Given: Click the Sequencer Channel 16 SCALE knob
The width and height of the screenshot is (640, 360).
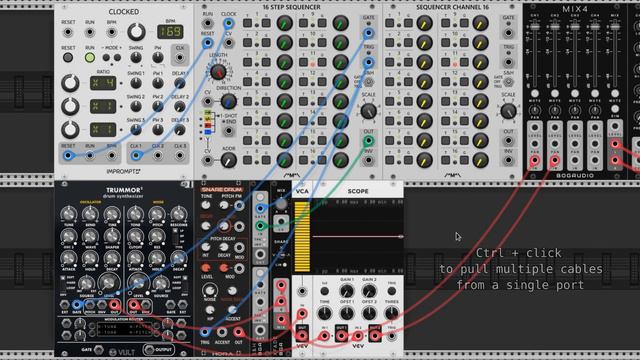Looking at the screenshot, I should click(508, 111).
